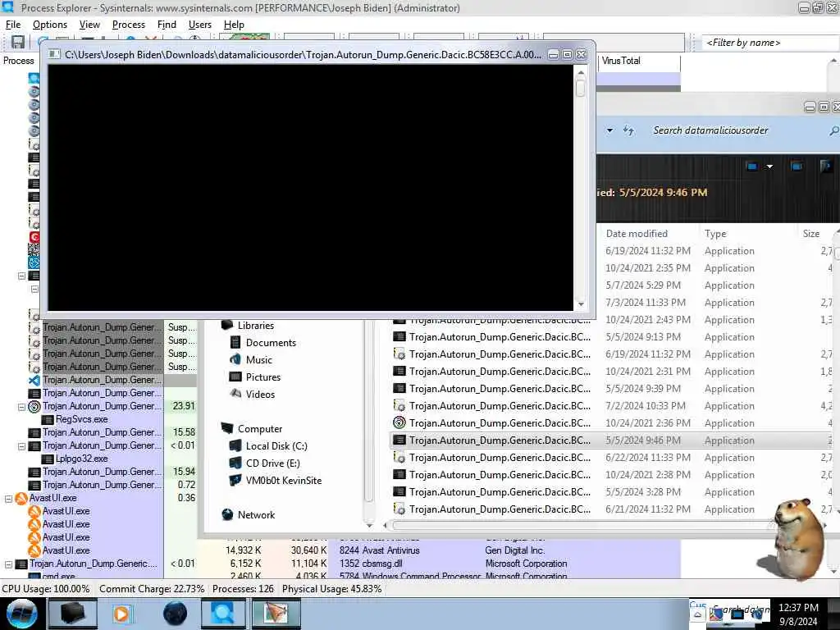This screenshot has height=630, width=840.
Task: Click the QR-patterned process icon
Action: pos(34,249)
